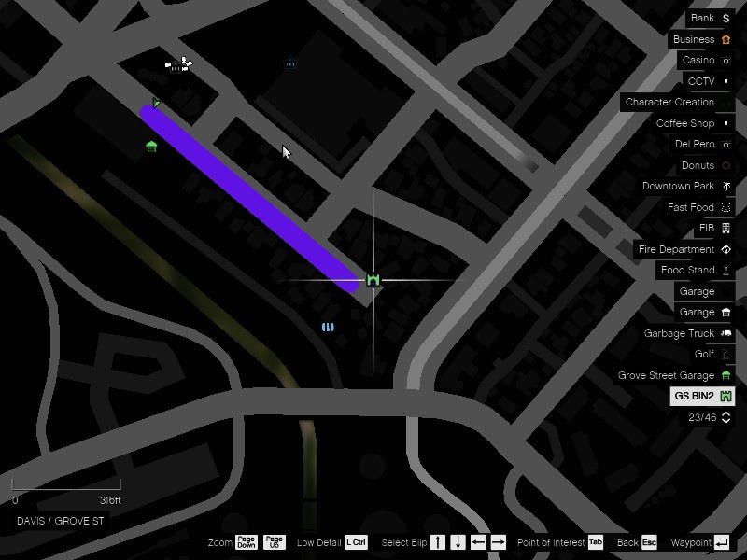Choose the Grove Street Garage label
The height and width of the screenshot is (560, 747).
(x=666, y=375)
